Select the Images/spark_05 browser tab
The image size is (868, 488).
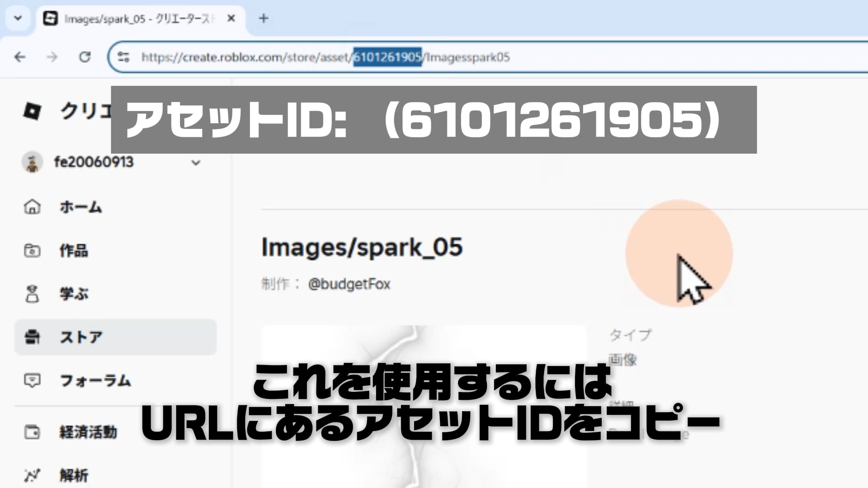[136, 19]
